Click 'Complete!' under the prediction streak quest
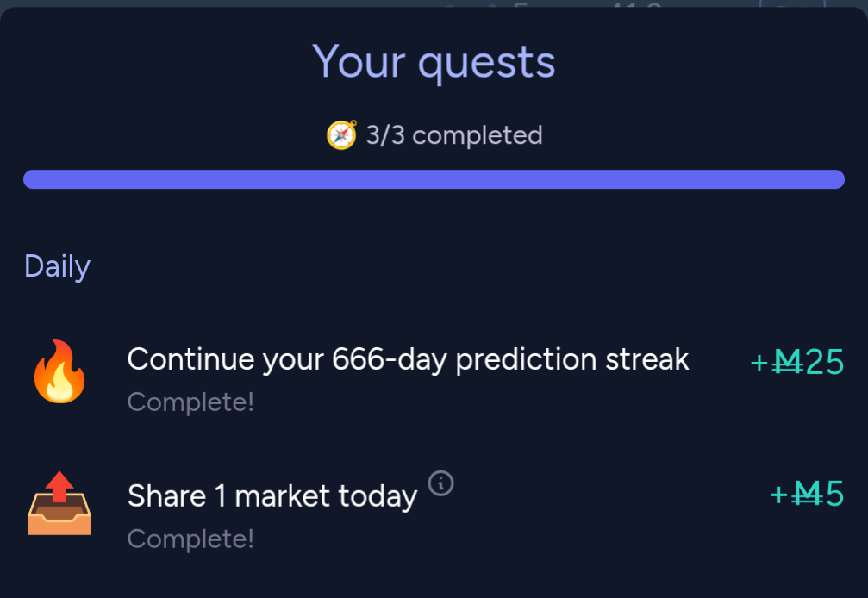 coord(190,402)
